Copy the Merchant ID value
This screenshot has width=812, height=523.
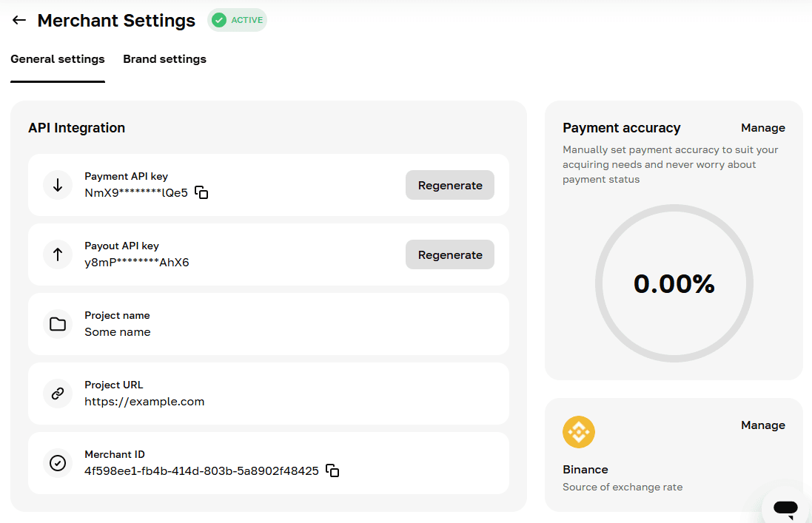(332, 470)
